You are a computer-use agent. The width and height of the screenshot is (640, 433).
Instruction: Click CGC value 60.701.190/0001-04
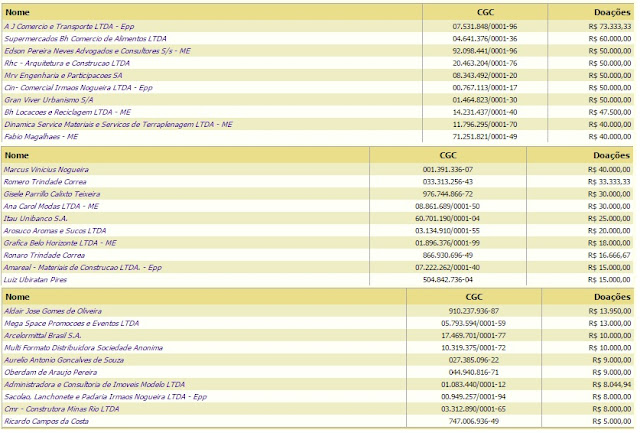click(447, 218)
